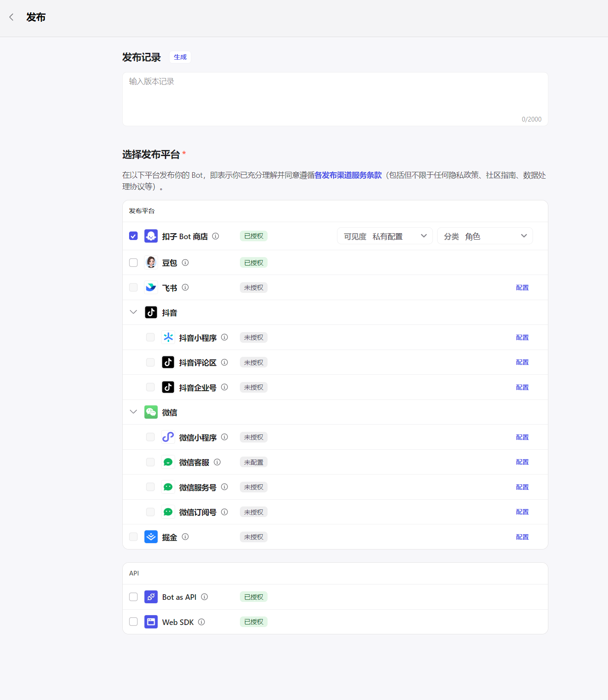
Task: Open the 各发布渠道服务条款 link
Action: click(x=348, y=175)
